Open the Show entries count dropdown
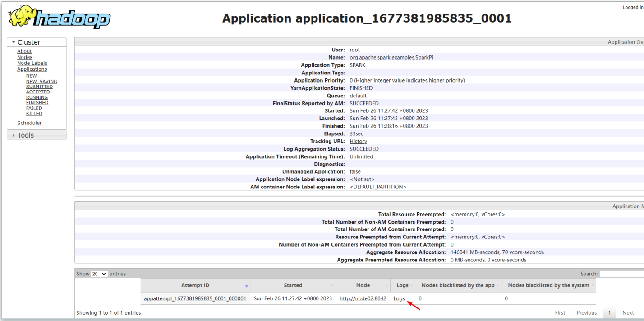 (99, 274)
